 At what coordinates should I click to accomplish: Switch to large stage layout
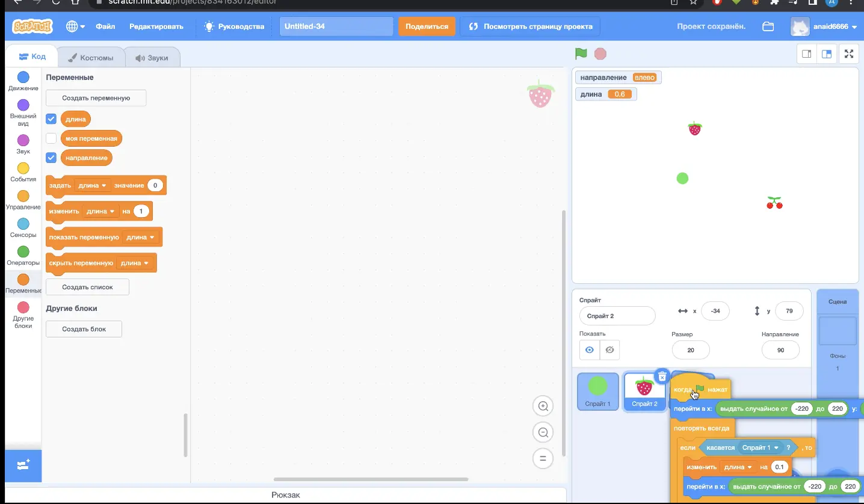click(827, 54)
